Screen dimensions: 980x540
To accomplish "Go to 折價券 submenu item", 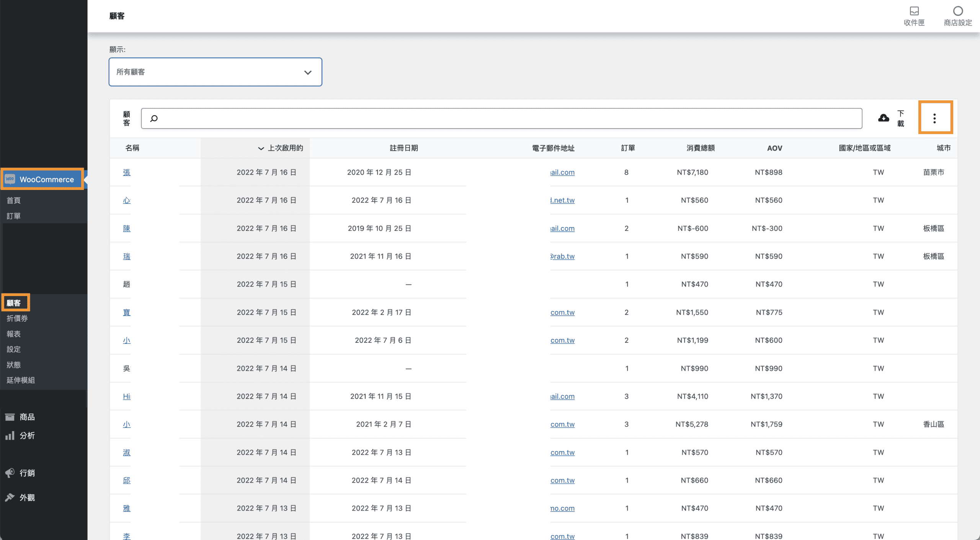I will [x=17, y=318].
